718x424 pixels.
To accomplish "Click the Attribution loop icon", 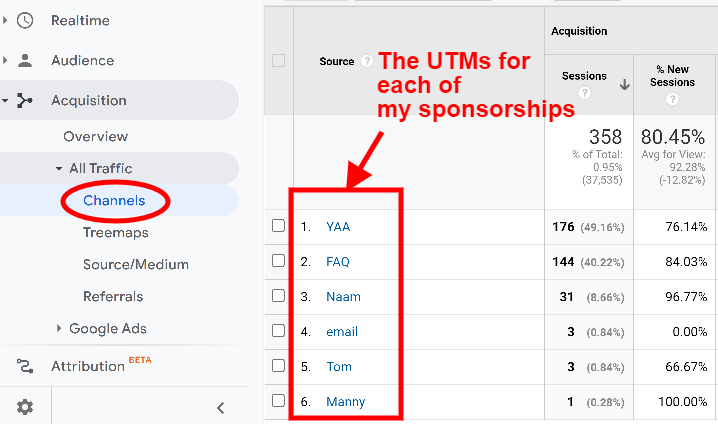I will 25,366.
